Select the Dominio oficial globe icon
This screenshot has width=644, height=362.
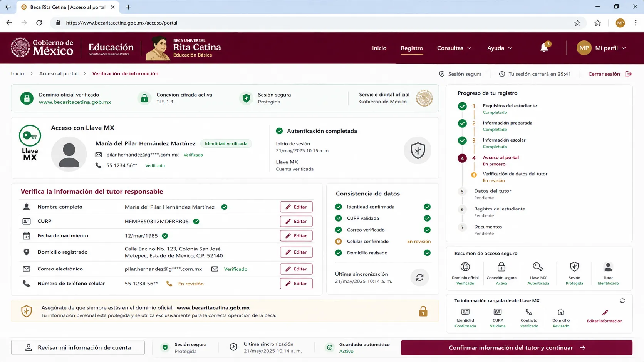pyautogui.click(x=465, y=267)
